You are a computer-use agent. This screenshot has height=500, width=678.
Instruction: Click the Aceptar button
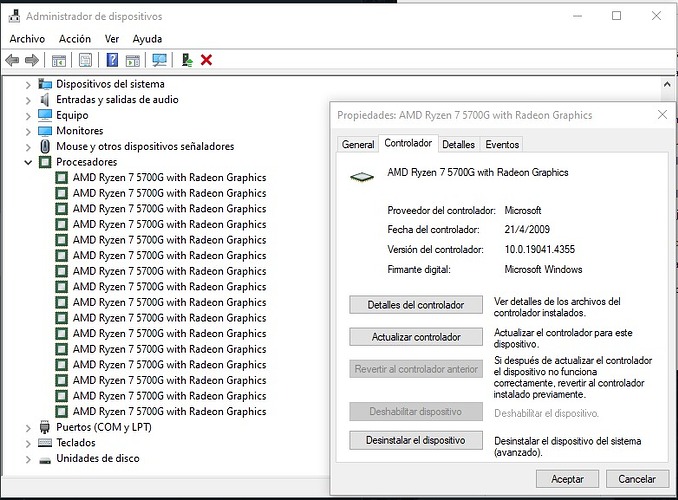tap(567, 479)
